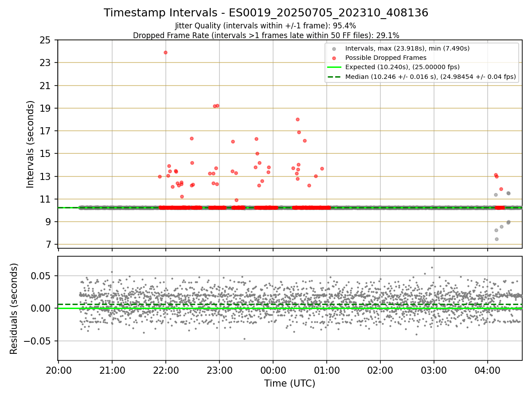532x399 pixels.
Task: Click the lowest gray interval point near 7.5 seconds
Action: tap(497, 239)
